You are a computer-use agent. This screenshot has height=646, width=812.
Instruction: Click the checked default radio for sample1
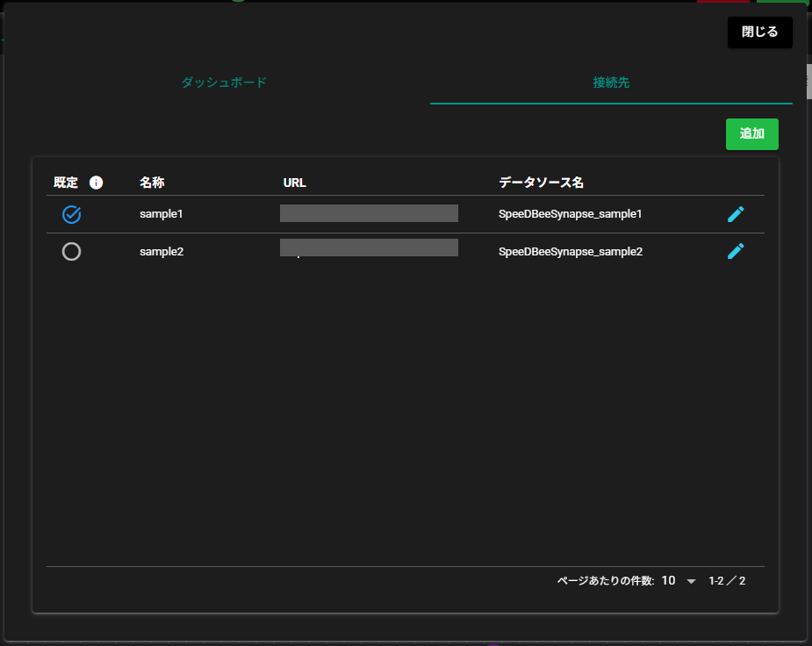[x=72, y=214]
